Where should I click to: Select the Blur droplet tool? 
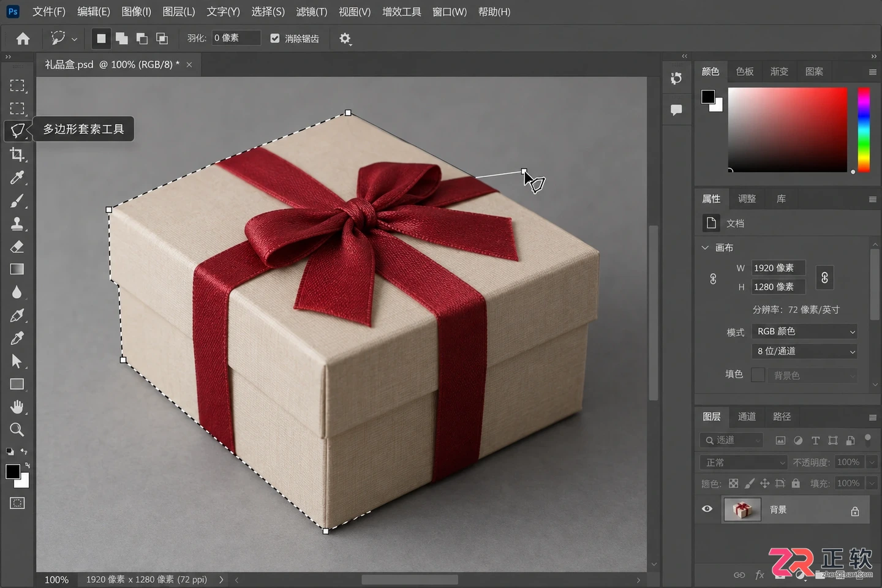[x=17, y=292]
